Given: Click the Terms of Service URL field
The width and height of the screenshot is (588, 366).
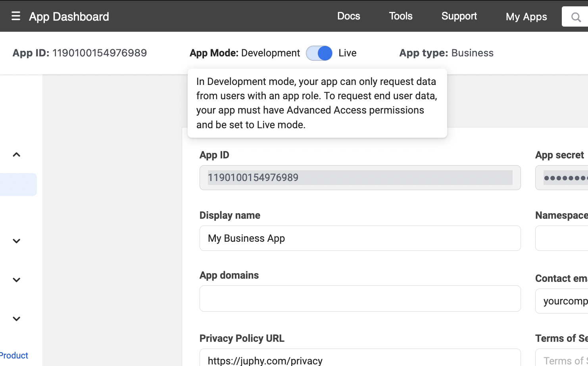Looking at the screenshot, I should tap(561, 357).
